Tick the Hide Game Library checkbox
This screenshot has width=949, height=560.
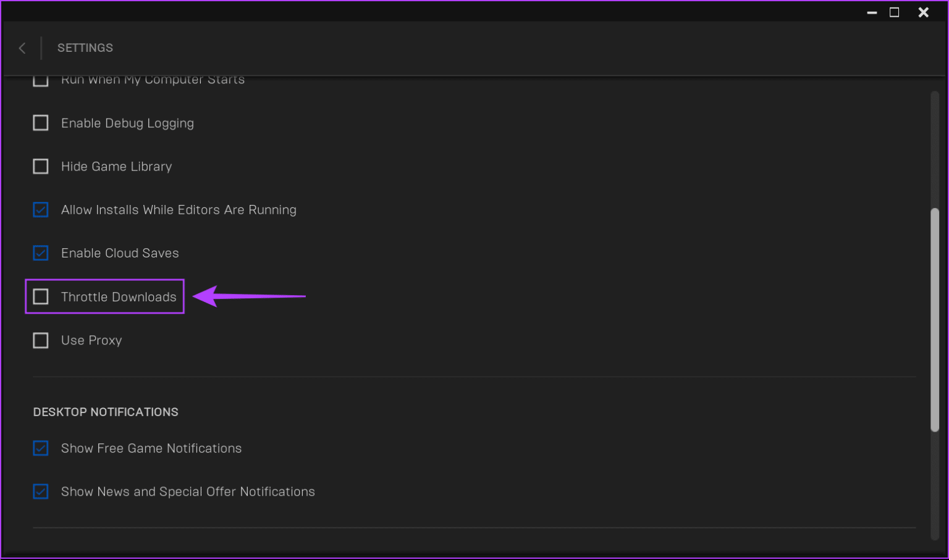41,166
